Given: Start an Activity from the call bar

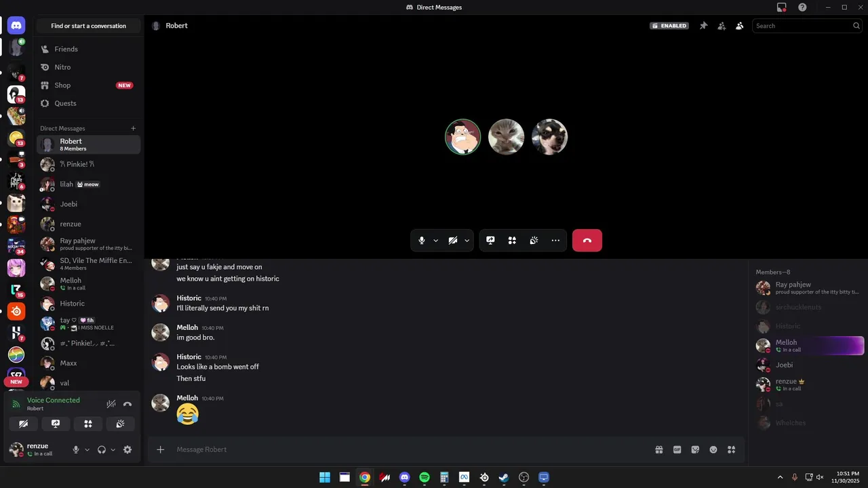Looking at the screenshot, I should [x=512, y=241].
